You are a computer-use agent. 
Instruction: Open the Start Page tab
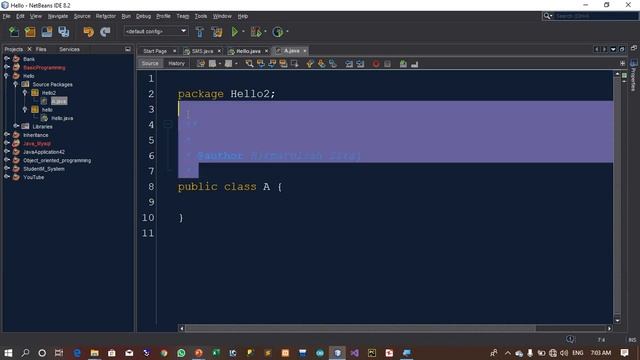click(155, 51)
